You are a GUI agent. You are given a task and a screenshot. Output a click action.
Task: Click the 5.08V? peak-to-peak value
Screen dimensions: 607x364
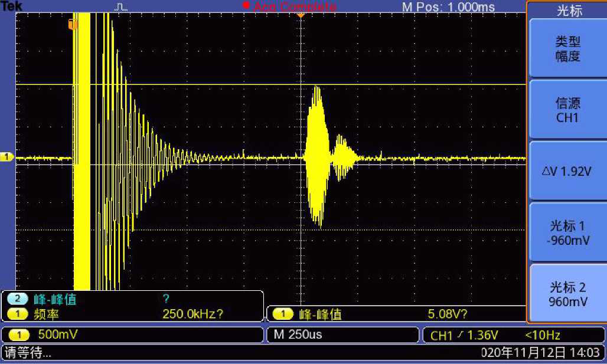[448, 314]
